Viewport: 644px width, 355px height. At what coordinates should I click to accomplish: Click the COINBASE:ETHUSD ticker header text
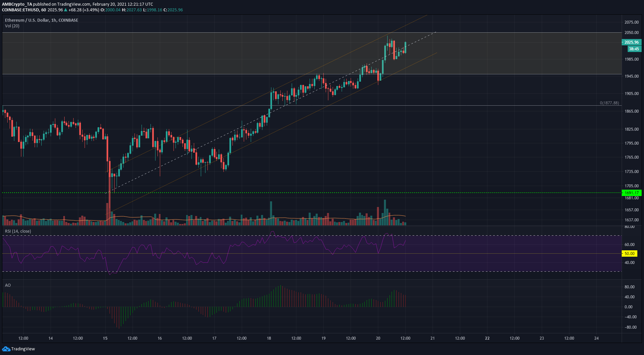(x=24, y=10)
